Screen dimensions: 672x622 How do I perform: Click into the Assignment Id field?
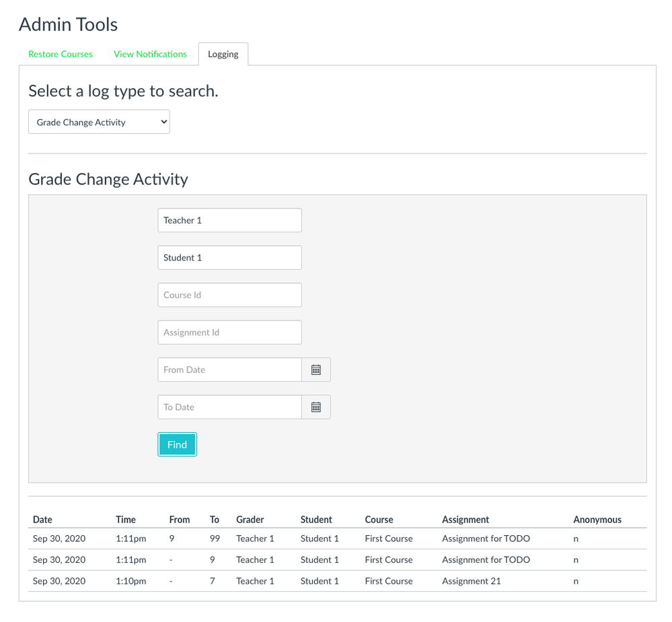(229, 333)
